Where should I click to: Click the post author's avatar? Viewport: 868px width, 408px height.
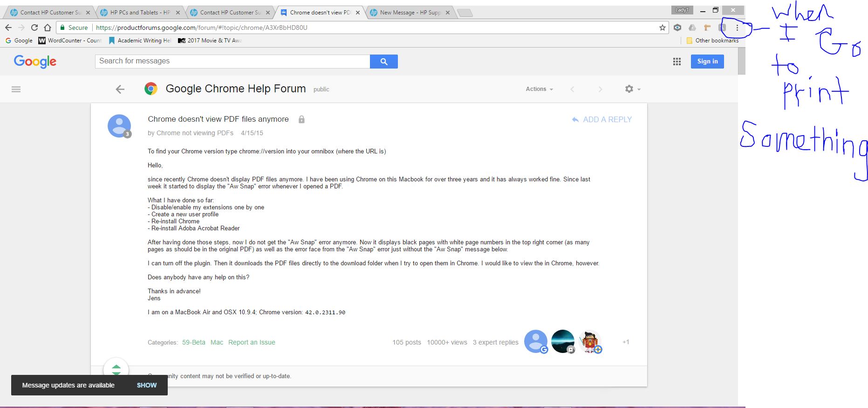(119, 126)
